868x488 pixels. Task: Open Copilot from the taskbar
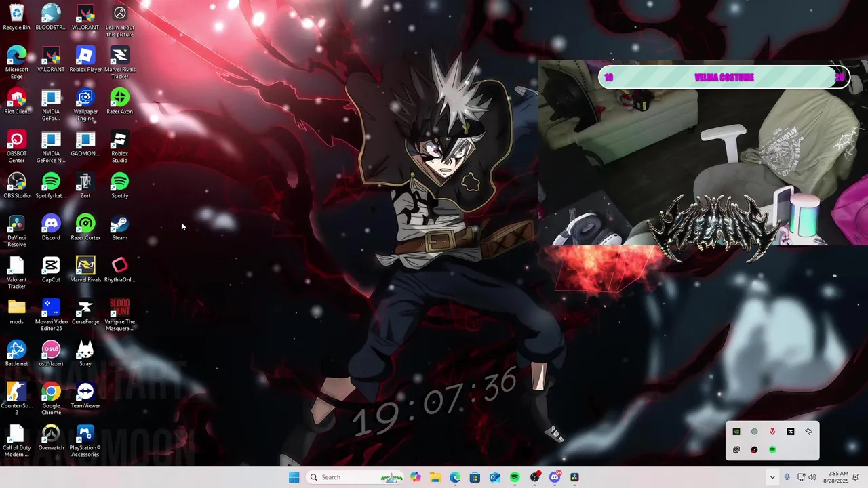click(x=415, y=477)
